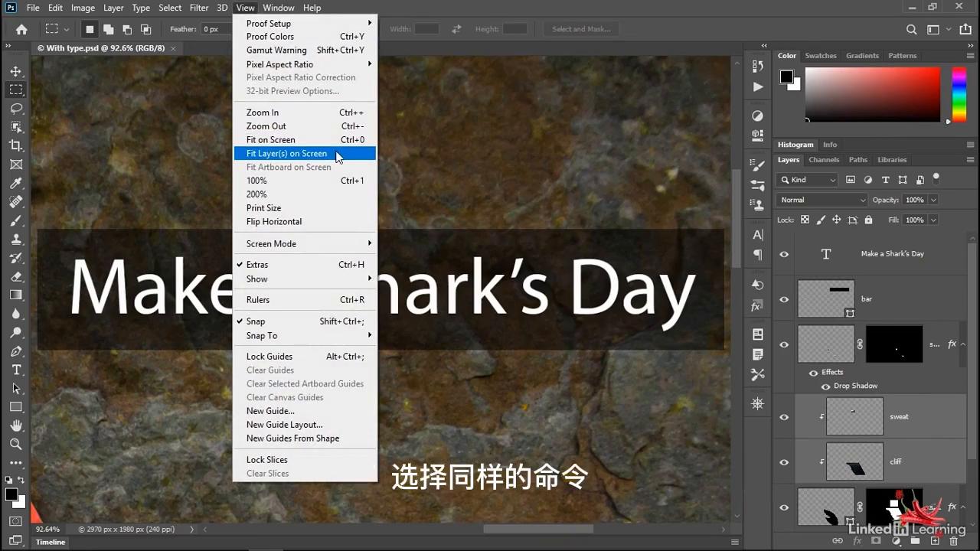
Task: Select the Hand tool
Action: click(16, 425)
